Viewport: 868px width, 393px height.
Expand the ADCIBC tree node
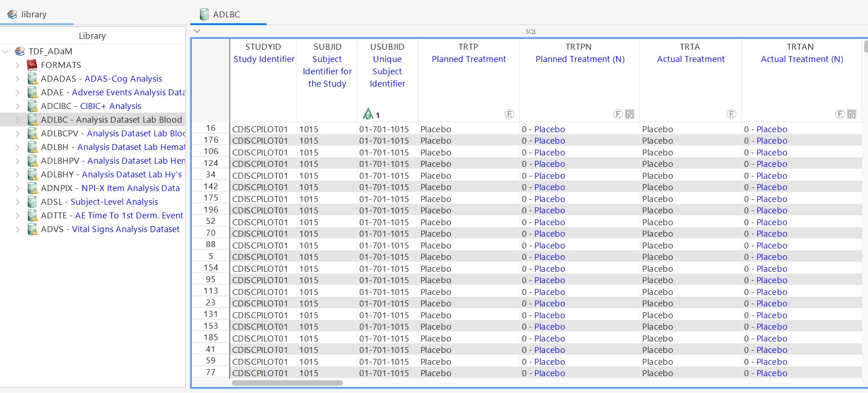click(17, 106)
